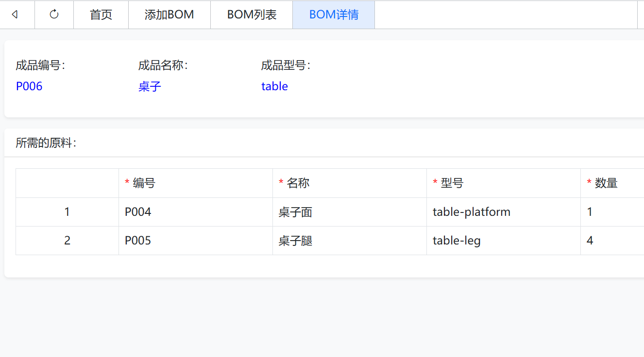The height and width of the screenshot is (357, 644).
Task: Click product number P006
Action: [29, 86]
